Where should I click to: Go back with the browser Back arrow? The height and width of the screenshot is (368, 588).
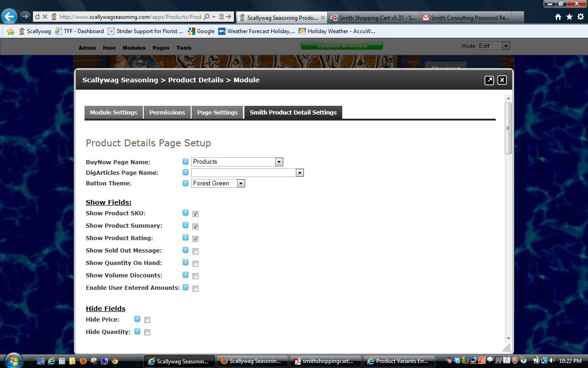(9, 17)
